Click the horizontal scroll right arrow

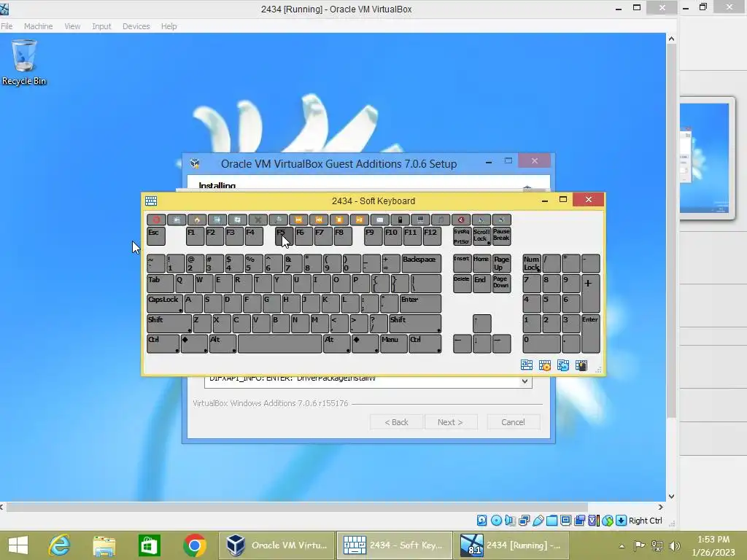coord(660,507)
